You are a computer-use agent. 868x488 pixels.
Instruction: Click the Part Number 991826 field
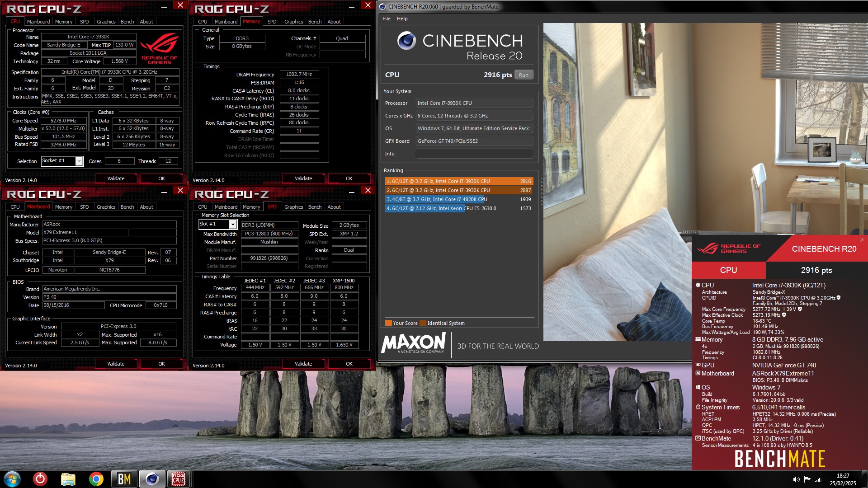(269, 258)
